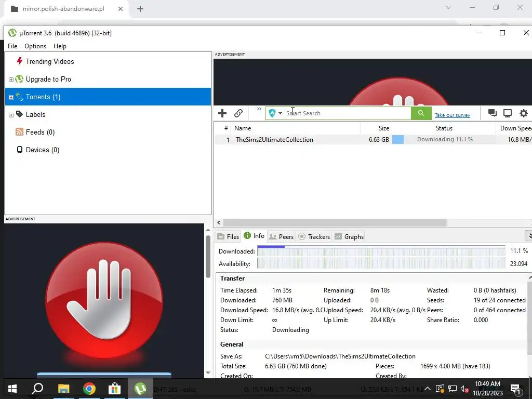Open the Help menu

point(60,46)
